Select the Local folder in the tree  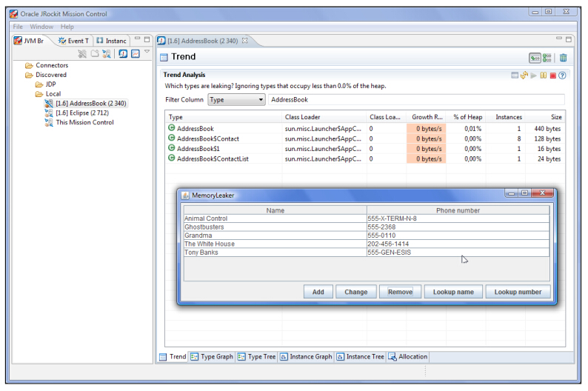point(48,94)
